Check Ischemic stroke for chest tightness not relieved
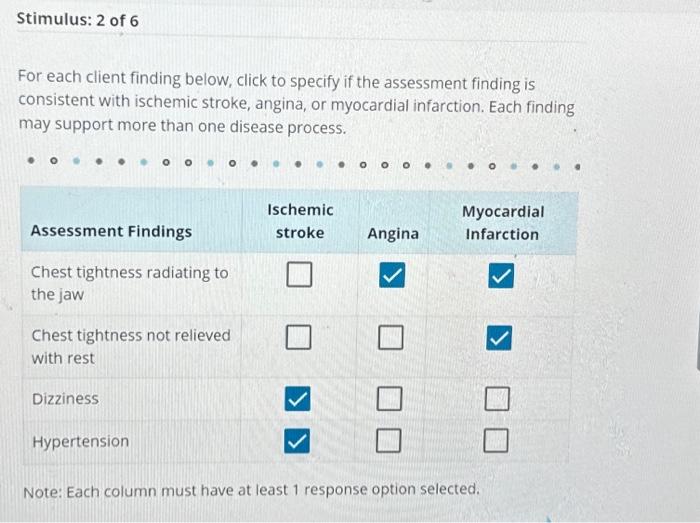The height and width of the screenshot is (523, 700). pyautogui.click(x=298, y=337)
